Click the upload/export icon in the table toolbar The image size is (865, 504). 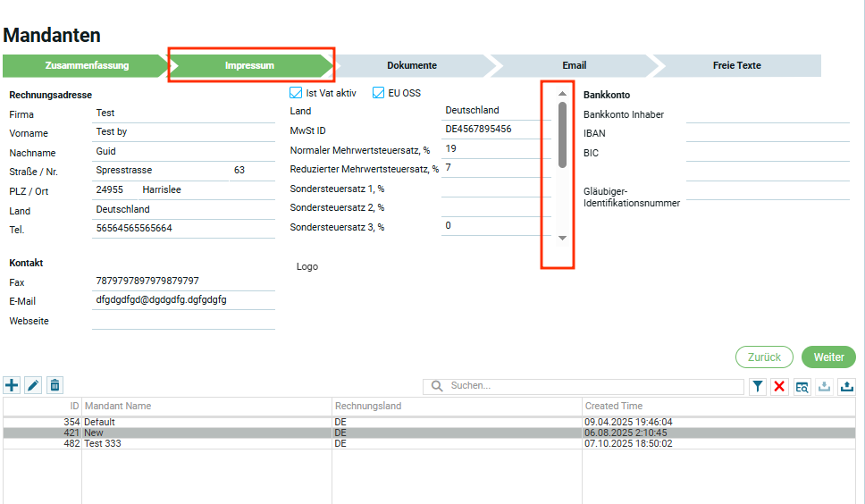pyautogui.click(x=846, y=386)
